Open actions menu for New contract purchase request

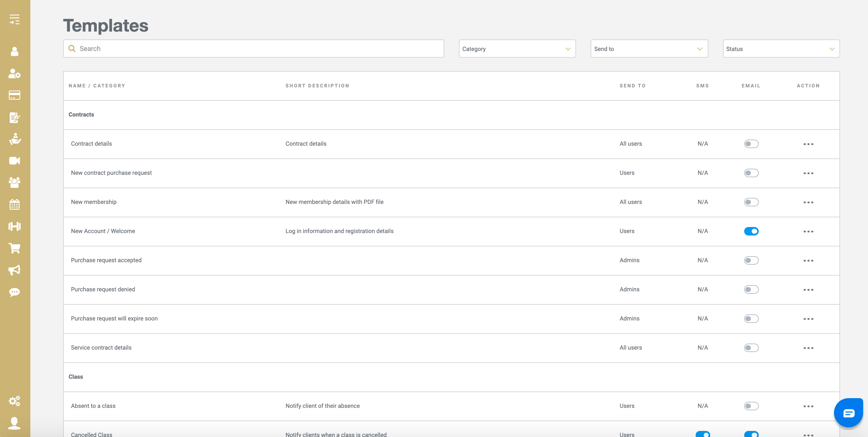pos(808,173)
